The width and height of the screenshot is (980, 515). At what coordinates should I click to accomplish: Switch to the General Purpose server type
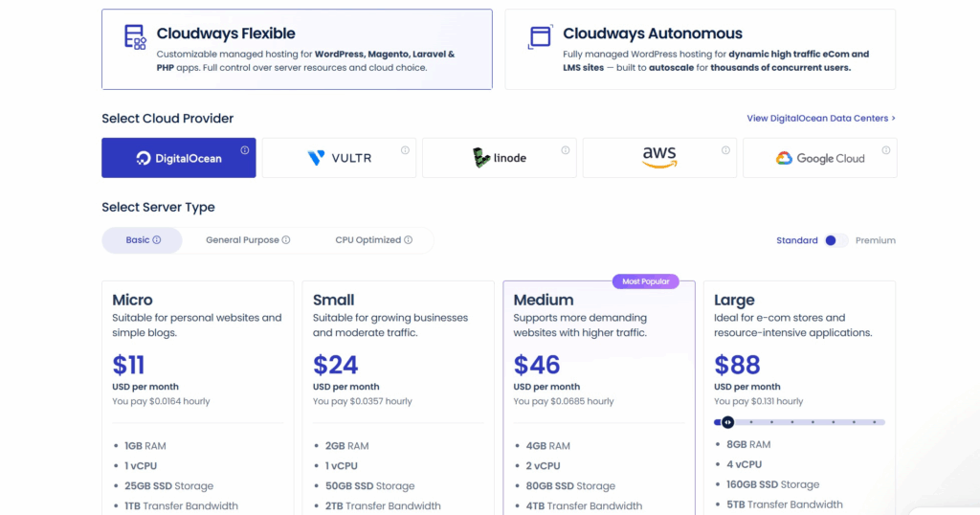242,240
